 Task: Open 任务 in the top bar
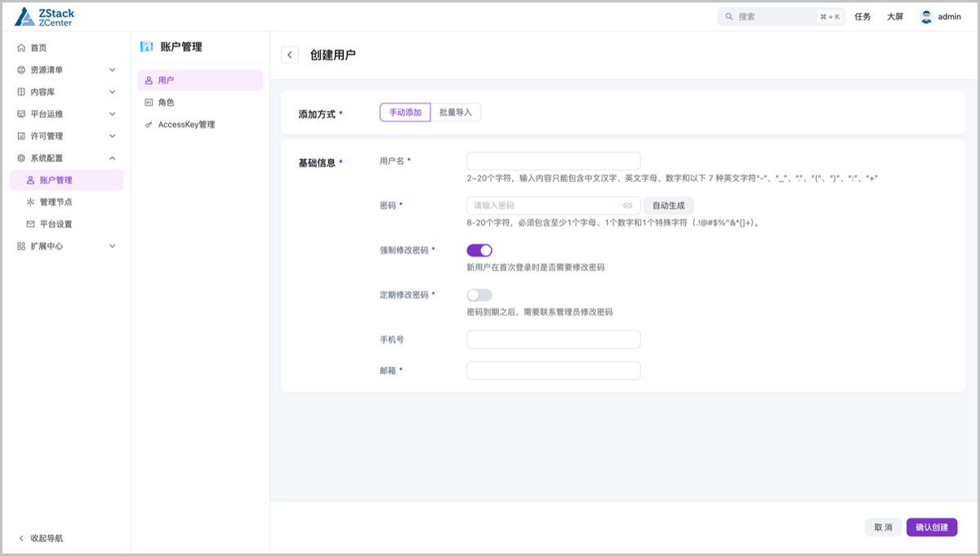point(862,16)
